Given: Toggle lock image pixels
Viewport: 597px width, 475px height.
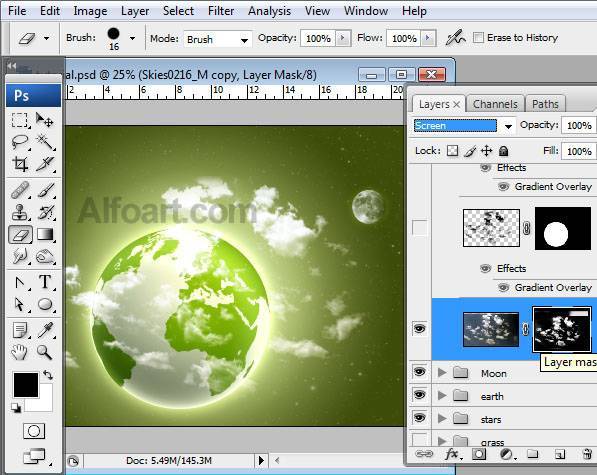Looking at the screenshot, I should 470,151.
